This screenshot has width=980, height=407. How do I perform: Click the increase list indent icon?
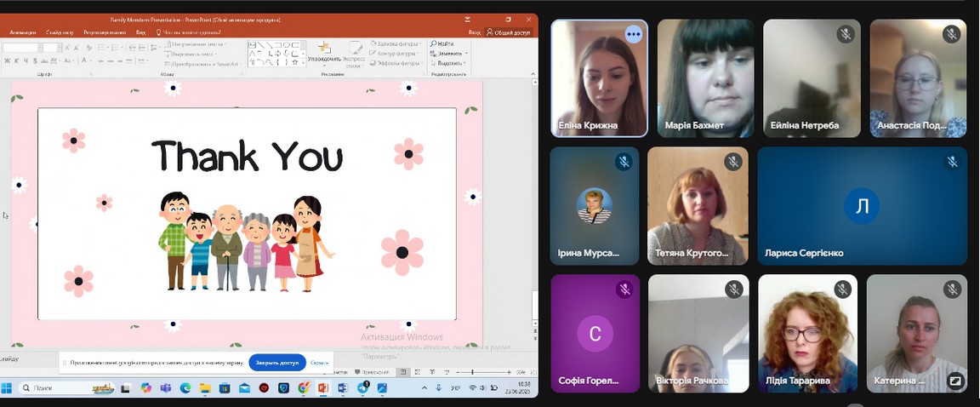(x=142, y=48)
